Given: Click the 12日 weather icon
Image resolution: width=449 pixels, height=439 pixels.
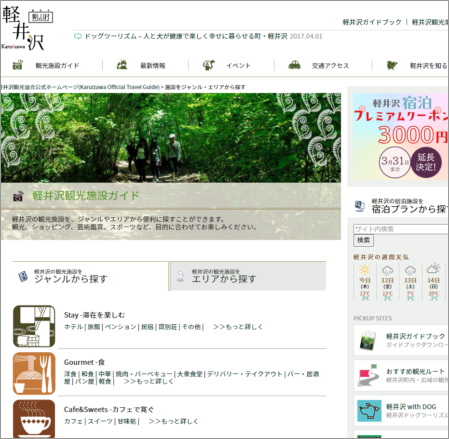Looking at the screenshot, I should 387,270.
